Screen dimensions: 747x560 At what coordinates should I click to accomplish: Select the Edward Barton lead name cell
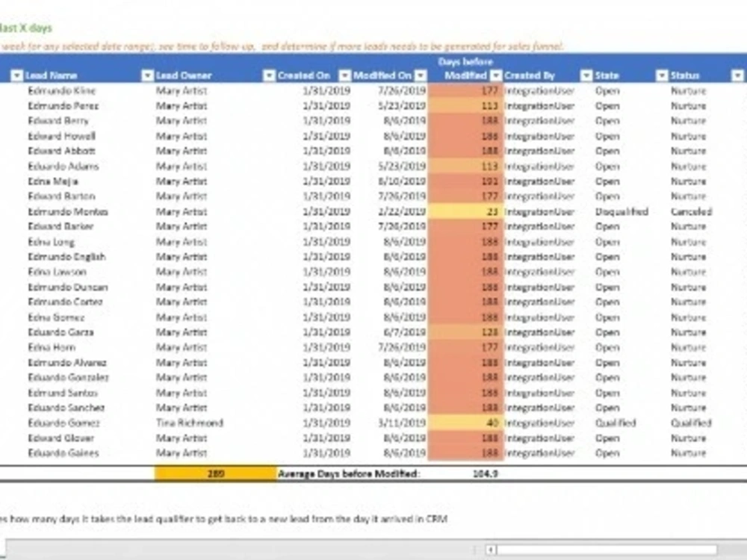61,196
